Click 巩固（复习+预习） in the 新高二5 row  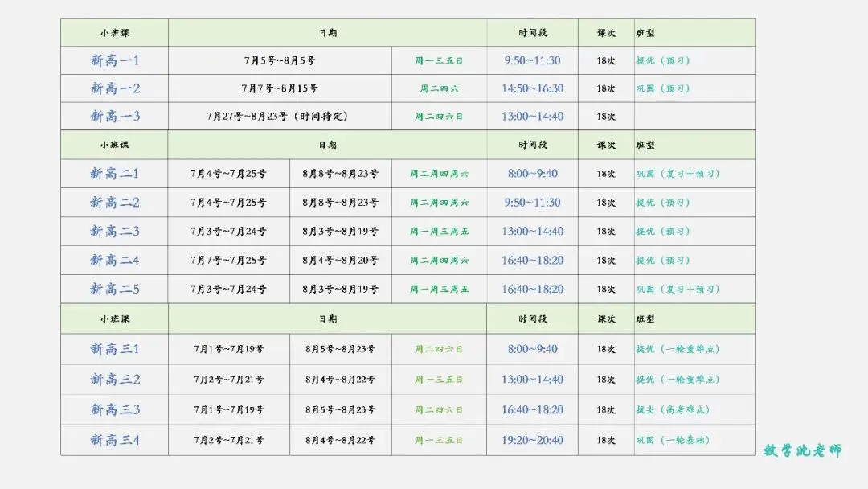pyautogui.click(x=678, y=289)
